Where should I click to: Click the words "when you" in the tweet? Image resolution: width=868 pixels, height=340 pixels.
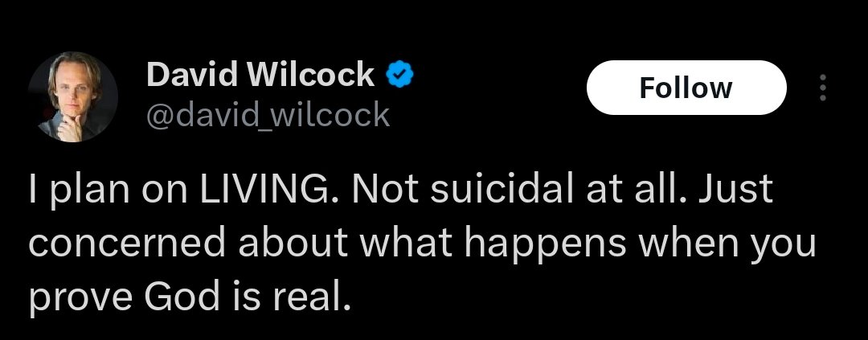(x=728, y=244)
